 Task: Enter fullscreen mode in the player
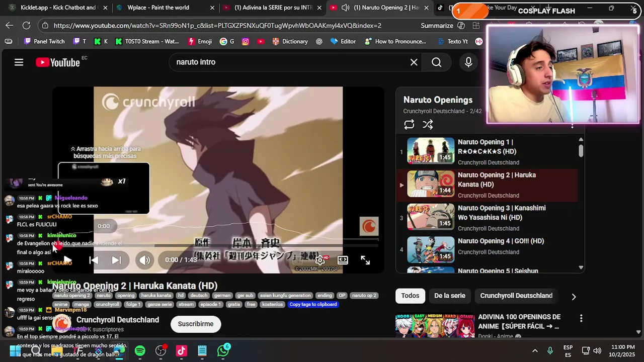[x=365, y=260]
